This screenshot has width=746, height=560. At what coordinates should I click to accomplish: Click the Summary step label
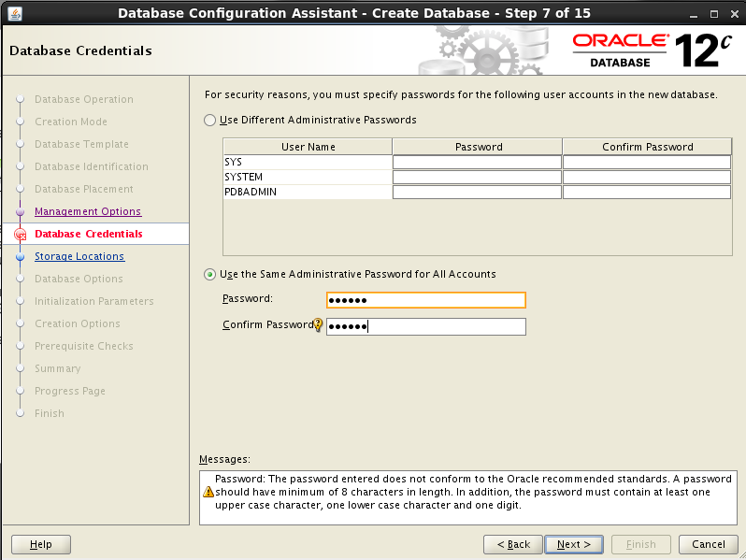58,368
